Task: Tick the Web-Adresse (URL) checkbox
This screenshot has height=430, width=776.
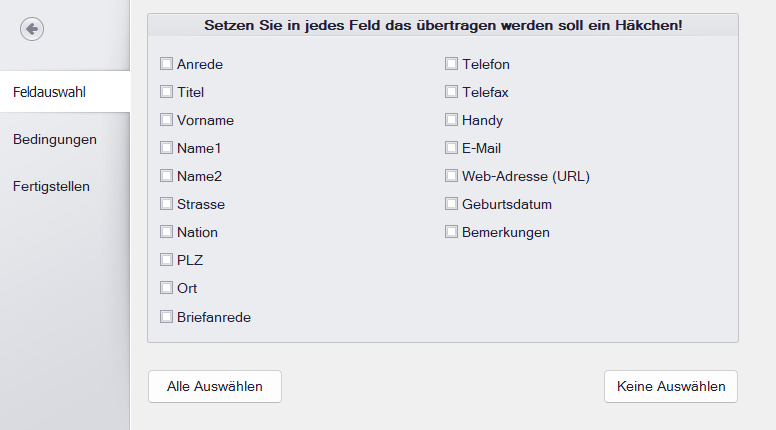Action: tap(452, 176)
